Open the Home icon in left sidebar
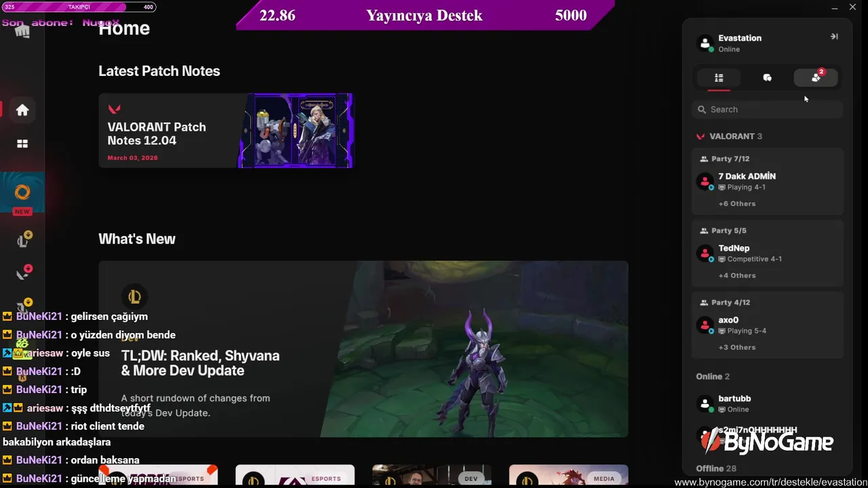Screen dimensions: 868x488 click(22, 110)
